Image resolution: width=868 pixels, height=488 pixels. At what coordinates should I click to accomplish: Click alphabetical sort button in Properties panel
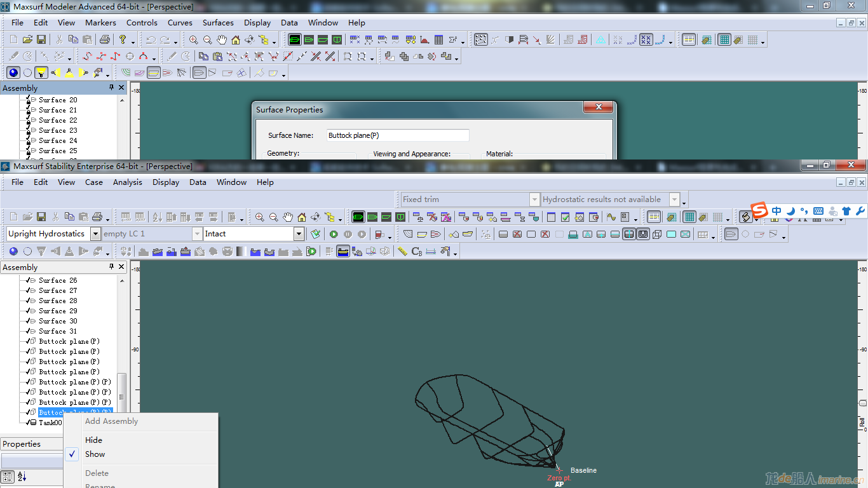click(22, 477)
